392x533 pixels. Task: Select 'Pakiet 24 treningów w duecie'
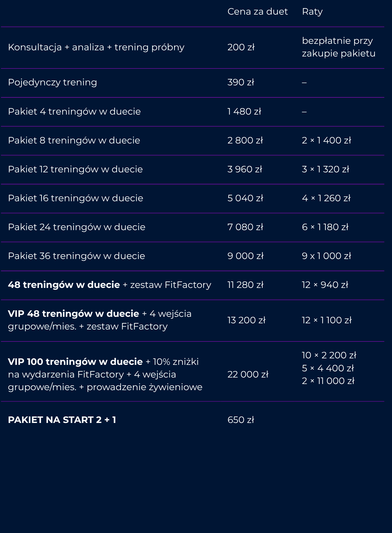tap(77, 227)
